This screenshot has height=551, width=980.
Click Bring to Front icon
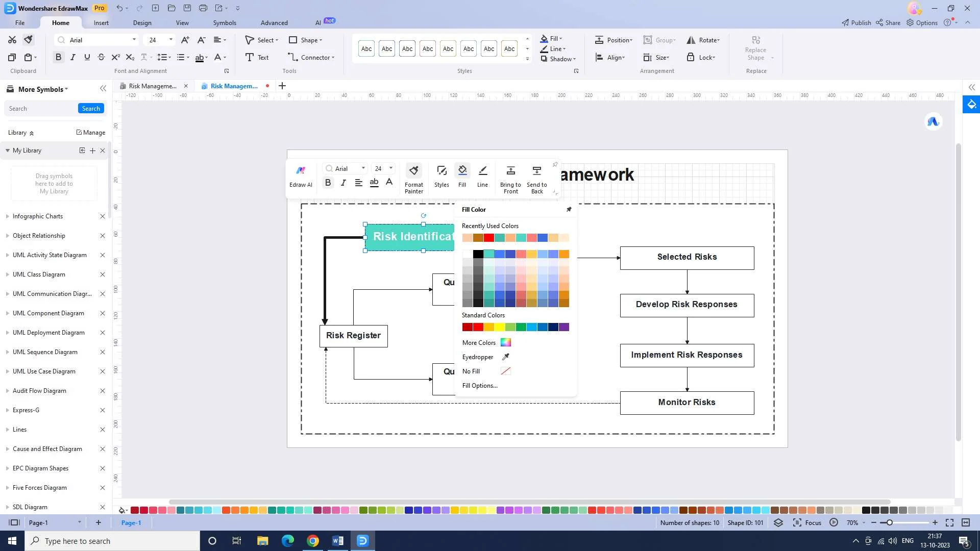pos(510,171)
